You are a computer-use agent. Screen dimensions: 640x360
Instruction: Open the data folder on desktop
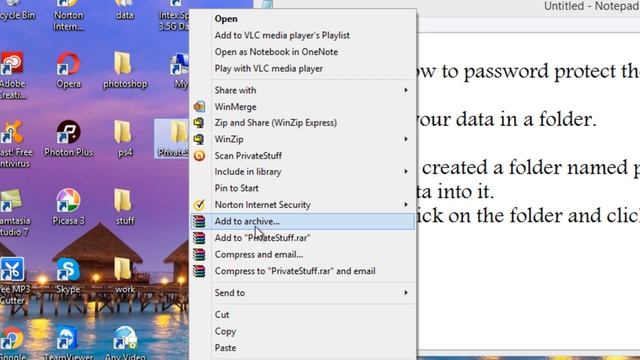124,10
